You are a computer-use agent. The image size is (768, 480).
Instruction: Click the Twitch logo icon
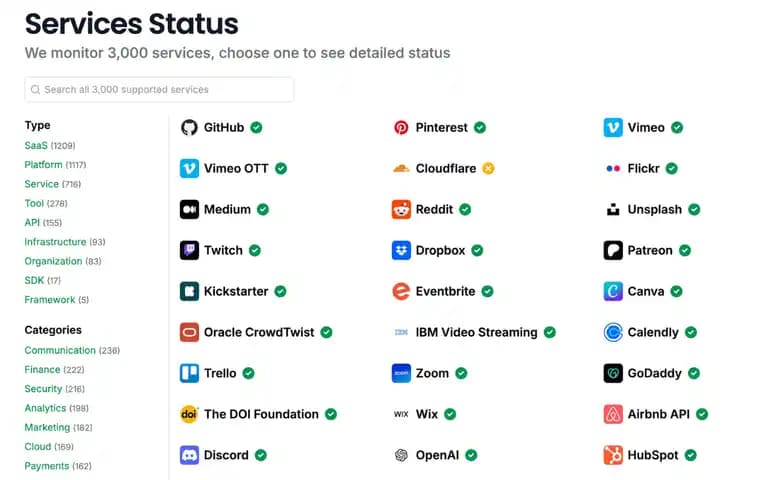tap(189, 250)
